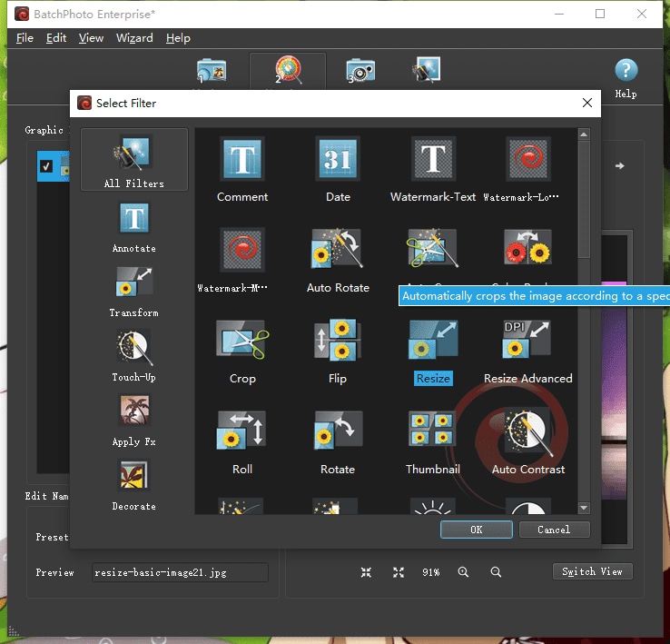Choose the Auto Rotate filter
Screen dimensions: 670x644
(x=338, y=249)
